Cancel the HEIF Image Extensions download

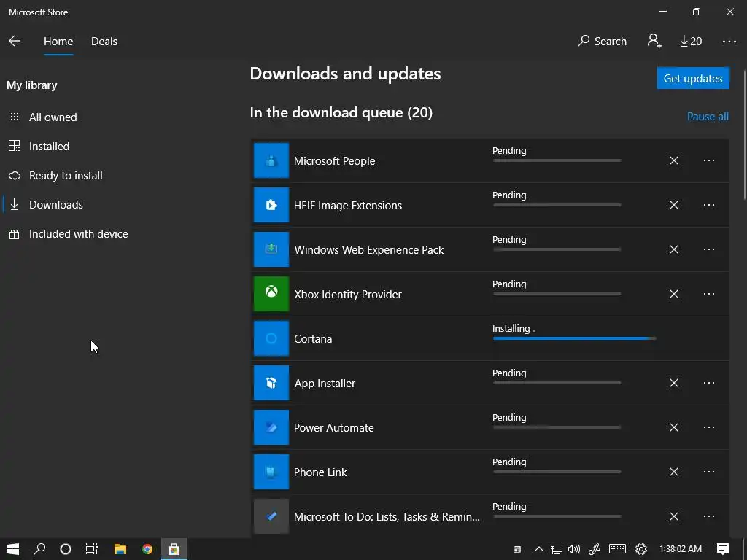click(673, 205)
